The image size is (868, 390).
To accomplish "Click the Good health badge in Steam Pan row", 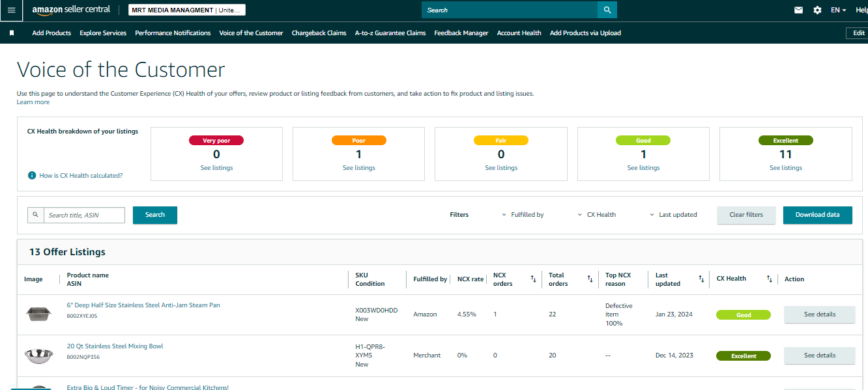I will pyautogui.click(x=744, y=315).
